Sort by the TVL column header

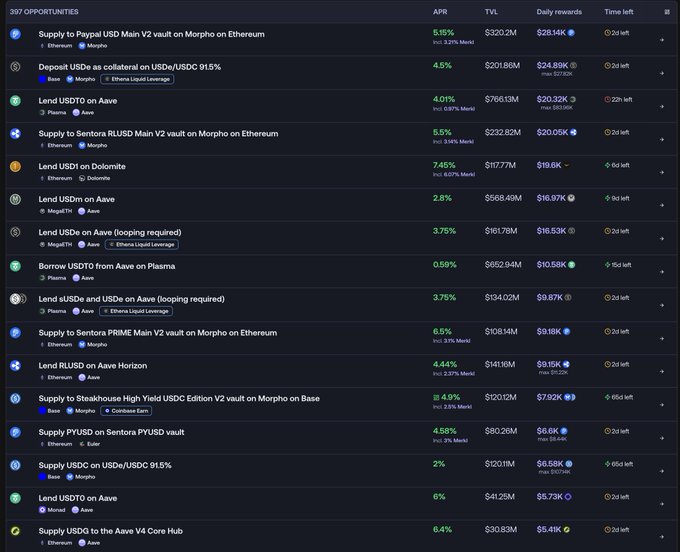click(x=491, y=12)
